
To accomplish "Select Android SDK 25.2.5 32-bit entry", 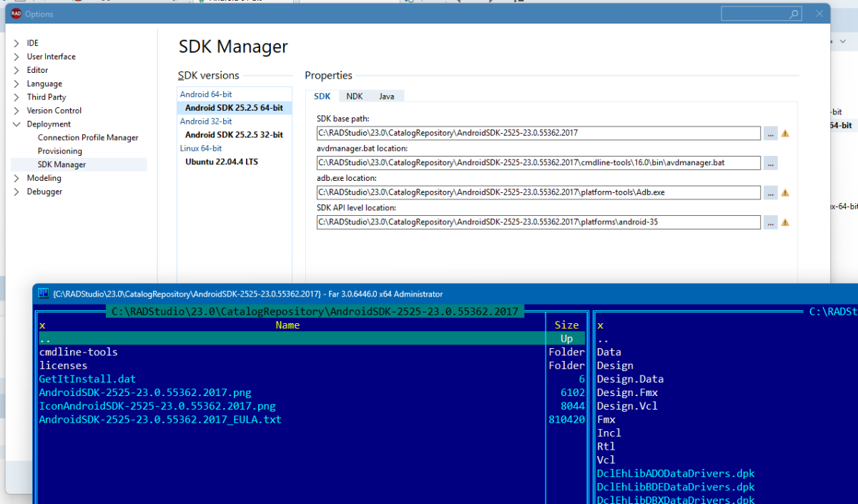I will tap(234, 135).
